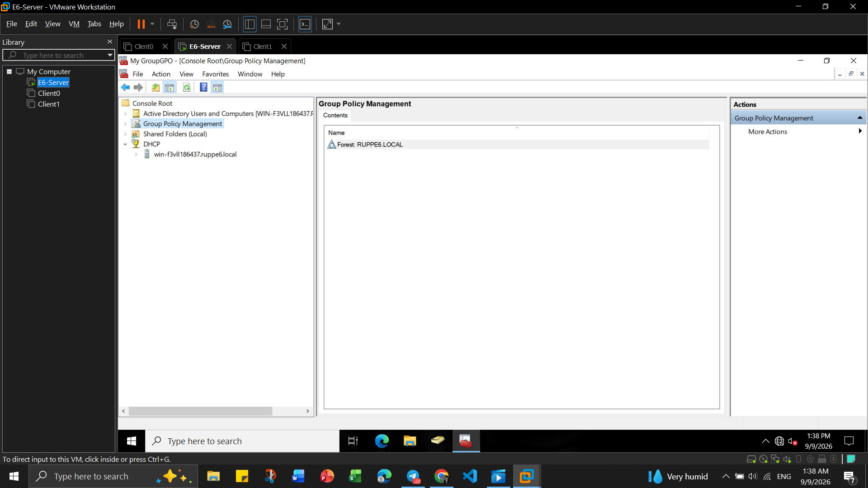
Task: Toggle VMware library sidebar view icon
Action: tap(250, 24)
